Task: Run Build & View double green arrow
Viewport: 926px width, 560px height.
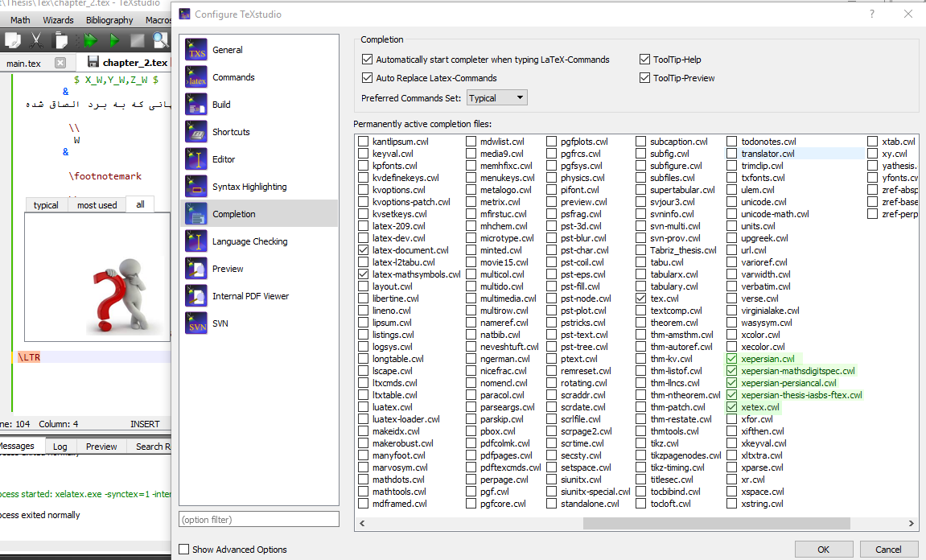Action: 90,40
